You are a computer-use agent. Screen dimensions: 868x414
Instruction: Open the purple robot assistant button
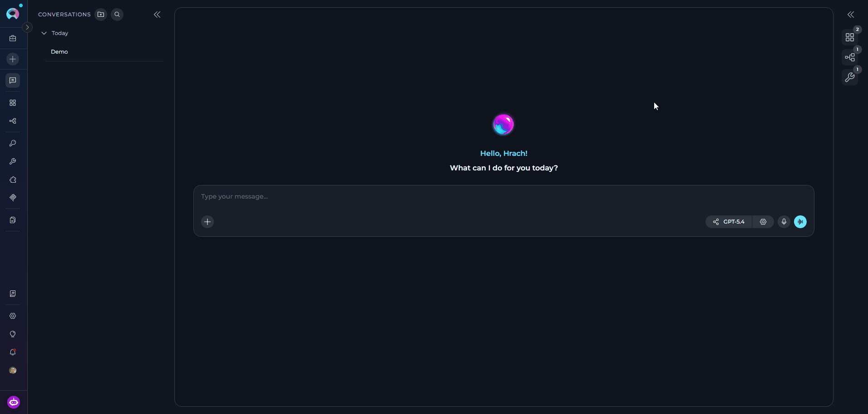pyautogui.click(x=14, y=402)
